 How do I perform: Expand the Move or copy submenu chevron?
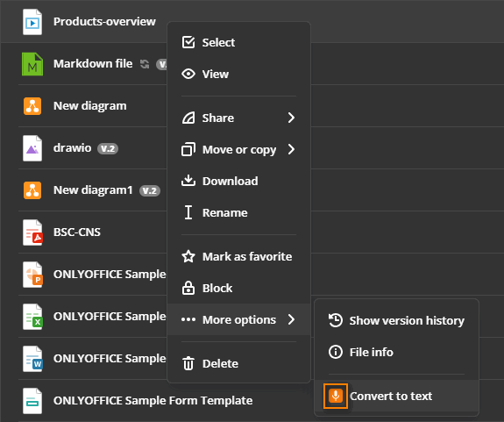pyautogui.click(x=291, y=149)
